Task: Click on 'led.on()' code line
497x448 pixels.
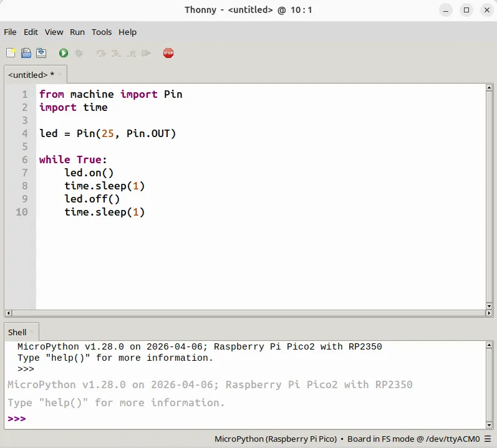Action: pyautogui.click(x=89, y=173)
